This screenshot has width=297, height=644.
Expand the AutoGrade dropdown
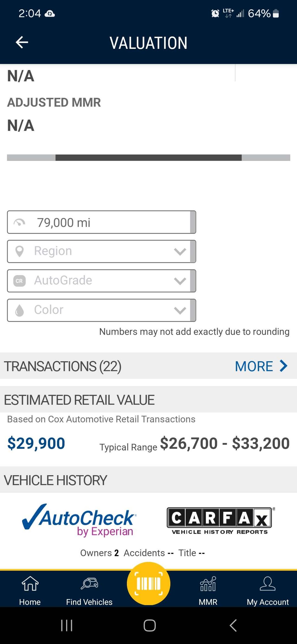click(x=101, y=281)
